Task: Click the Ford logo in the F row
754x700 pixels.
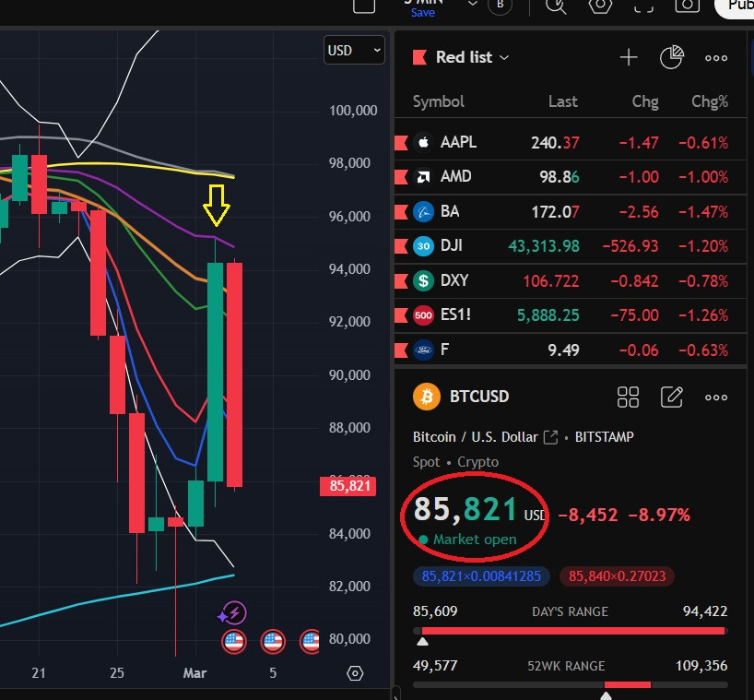Action: [x=423, y=350]
